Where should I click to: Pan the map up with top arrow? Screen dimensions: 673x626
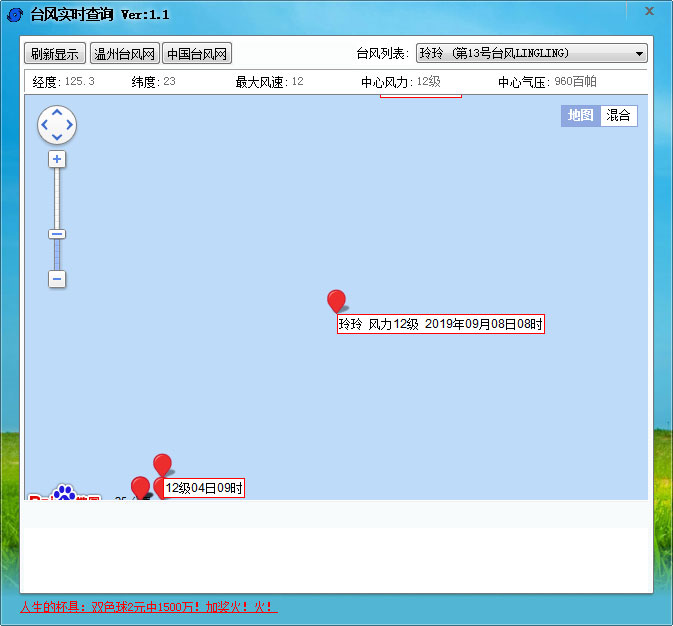(x=57, y=112)
